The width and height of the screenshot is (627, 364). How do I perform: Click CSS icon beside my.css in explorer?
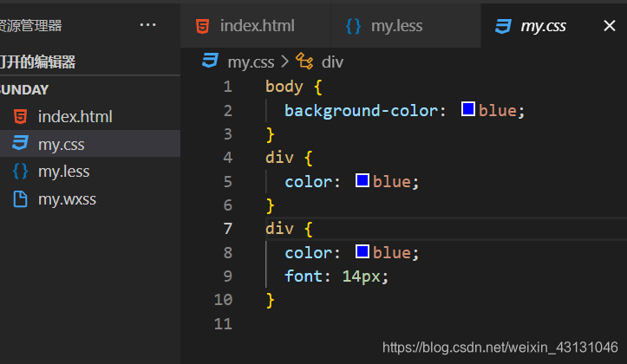(x=21, y=144)
